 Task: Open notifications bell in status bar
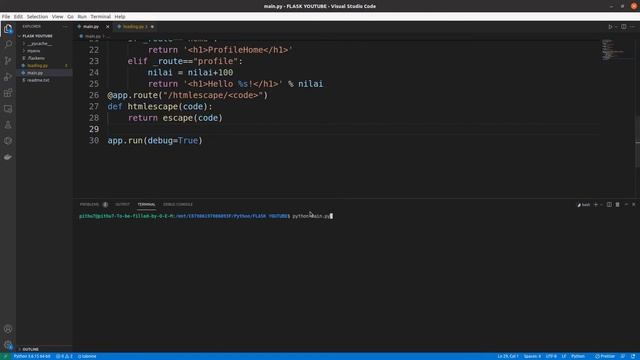[x=633, y=356]
